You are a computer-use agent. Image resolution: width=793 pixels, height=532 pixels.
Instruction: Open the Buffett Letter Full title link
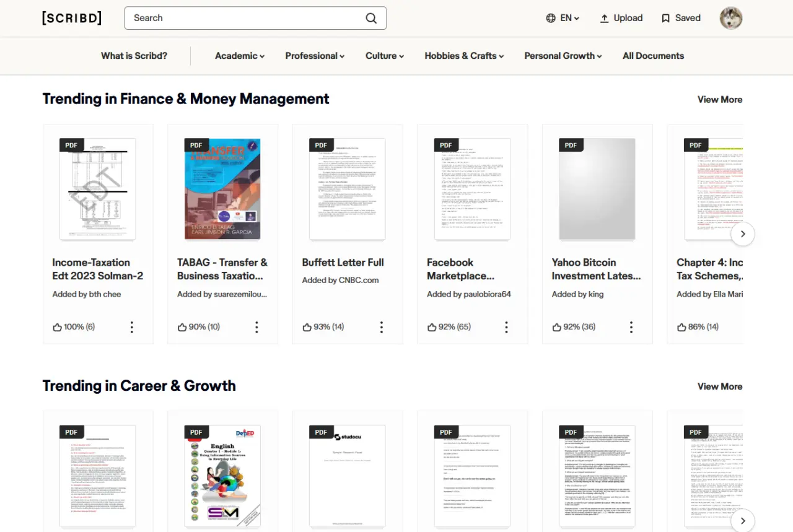(x=343, y=263)
